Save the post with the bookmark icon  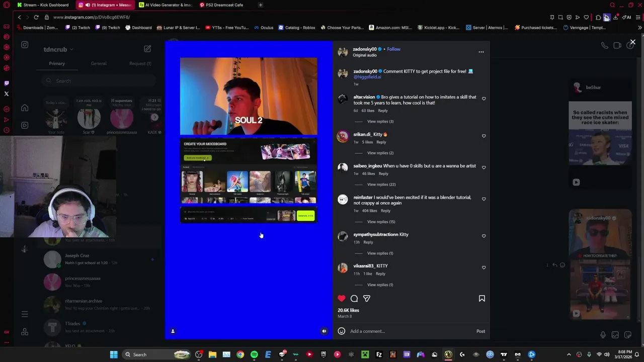pyautogui.click(x=481, y=299)
